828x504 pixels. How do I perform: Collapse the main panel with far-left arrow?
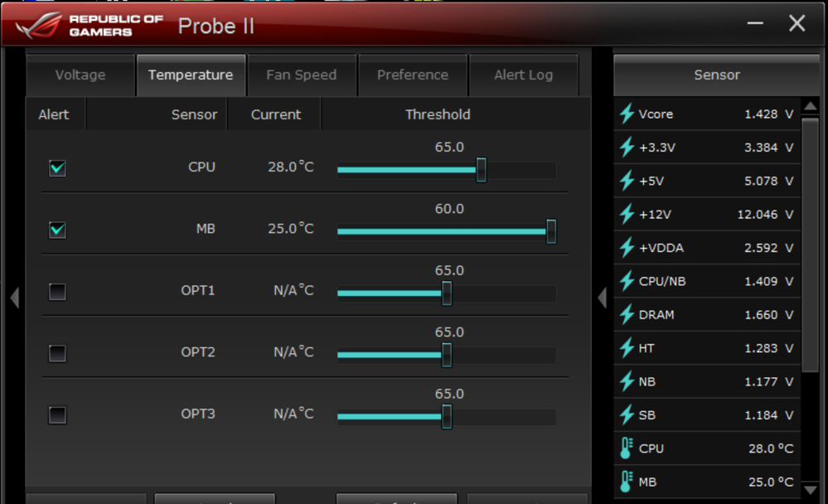tap(15, 298)
